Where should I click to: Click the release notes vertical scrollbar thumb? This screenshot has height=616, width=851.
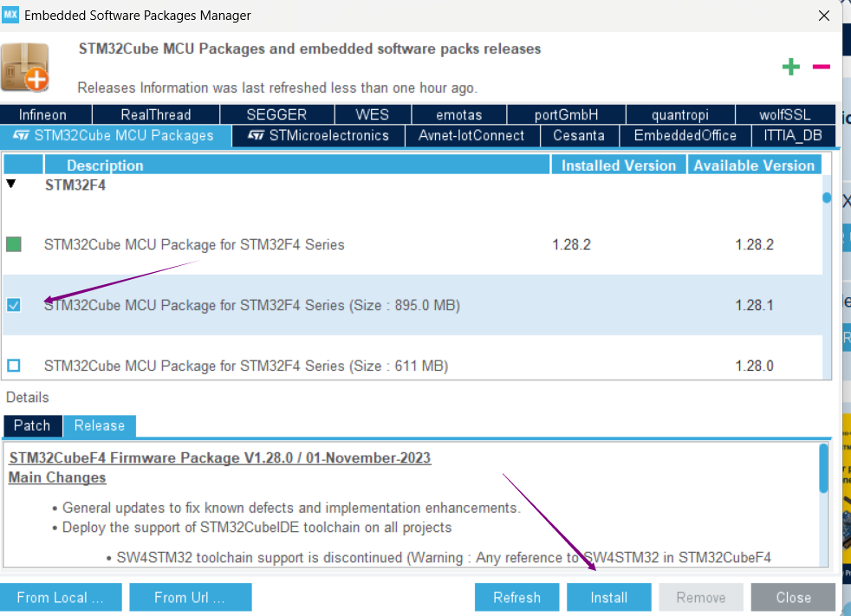tap(823, 469)
